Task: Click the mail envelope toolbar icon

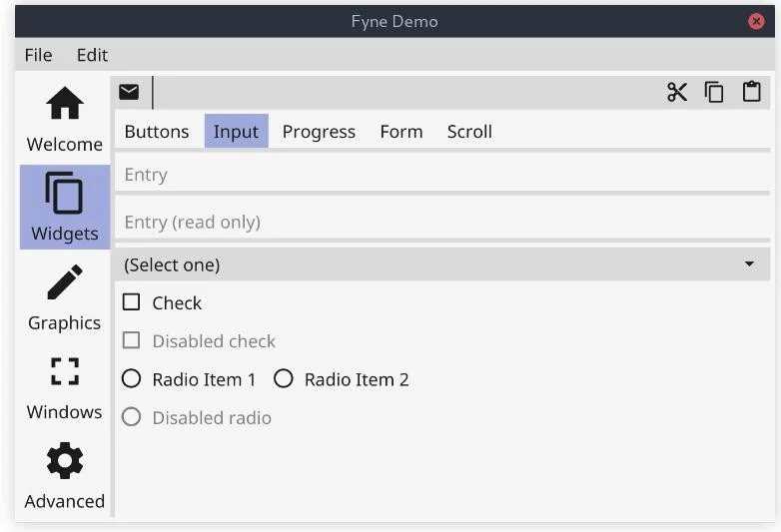Action: [x=129, y=92]
